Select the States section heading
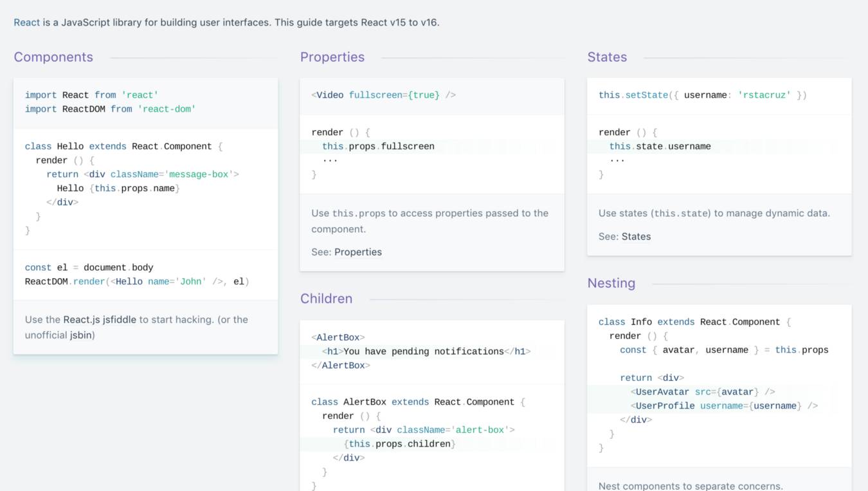The image size is (868, 491). click(607, 57)
